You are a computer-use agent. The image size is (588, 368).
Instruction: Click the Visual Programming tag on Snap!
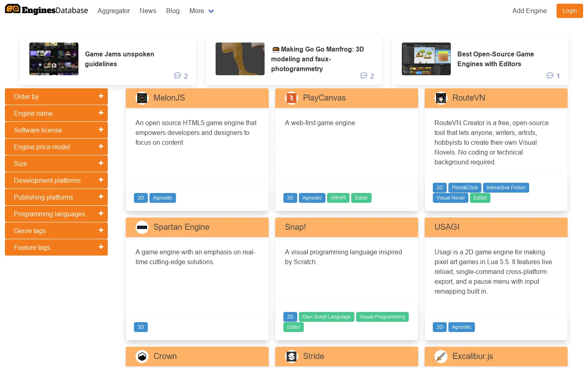[382, 317]
